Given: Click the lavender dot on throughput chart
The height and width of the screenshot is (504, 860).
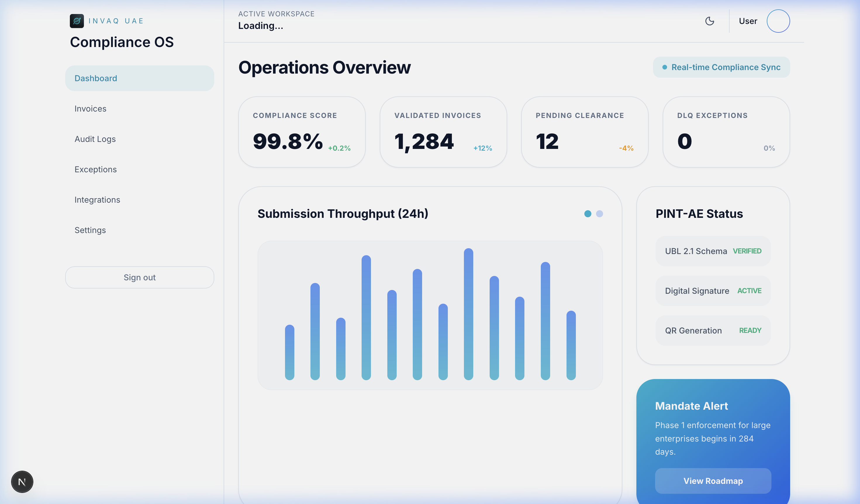Looking at the screenshot, I should (599, 214).
